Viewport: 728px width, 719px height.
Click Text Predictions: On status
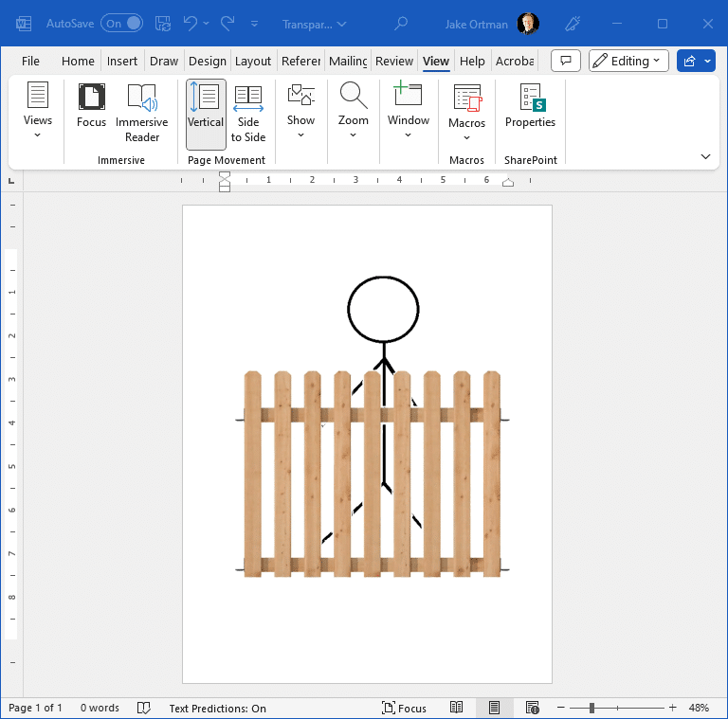tap(217, 708)
